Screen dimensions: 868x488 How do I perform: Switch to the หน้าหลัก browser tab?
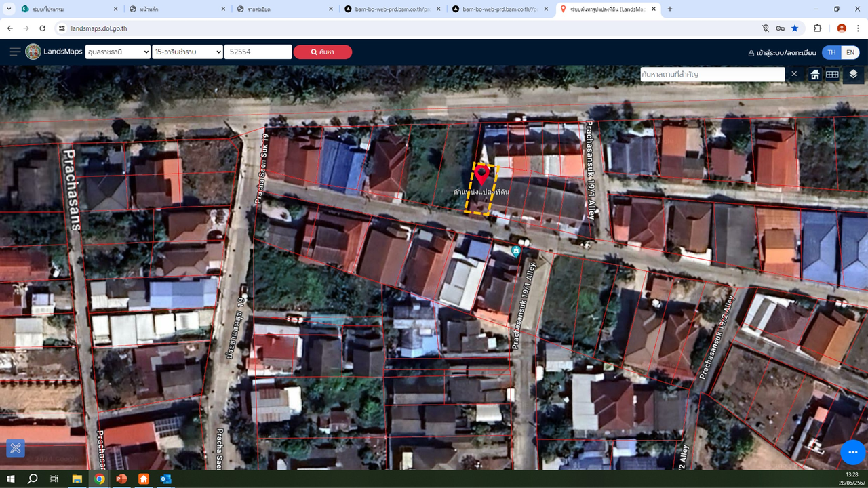coord(173,9)
